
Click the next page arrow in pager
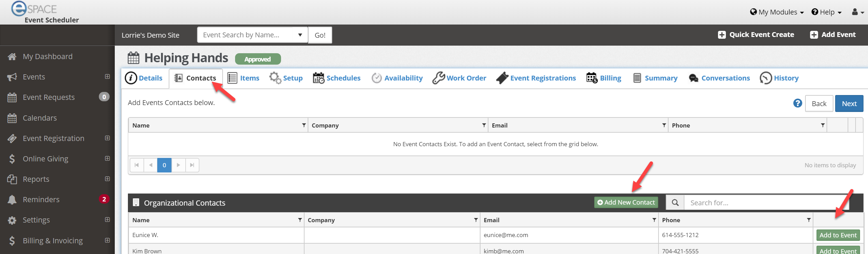(x=178, y=165)
